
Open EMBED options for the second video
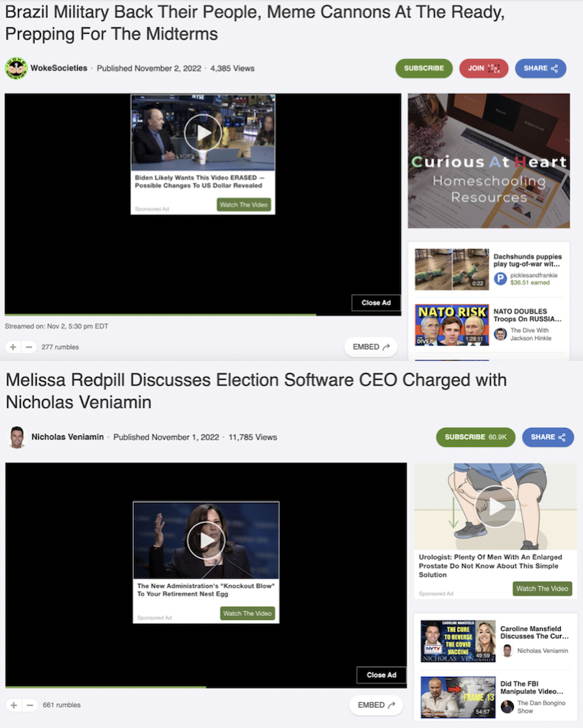pos(376,705)
